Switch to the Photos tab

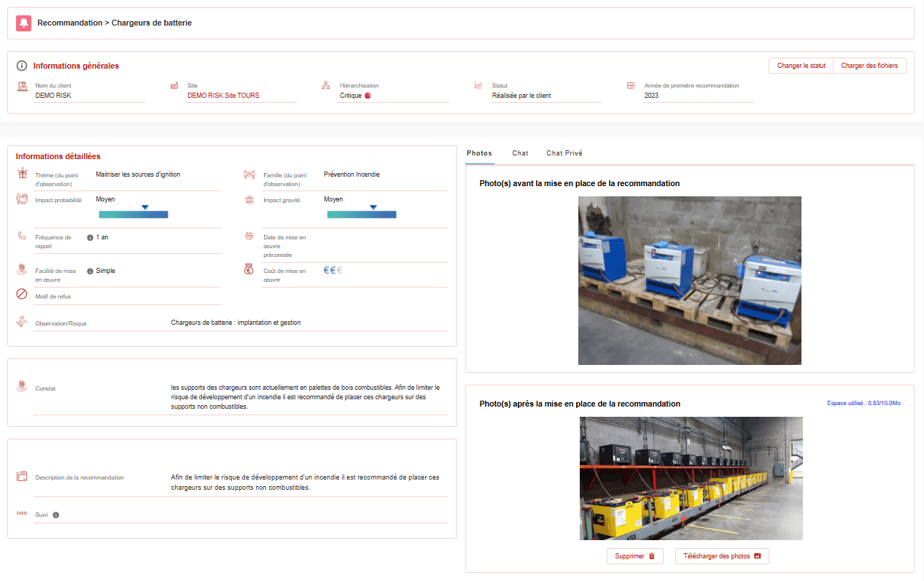(479, 153)
